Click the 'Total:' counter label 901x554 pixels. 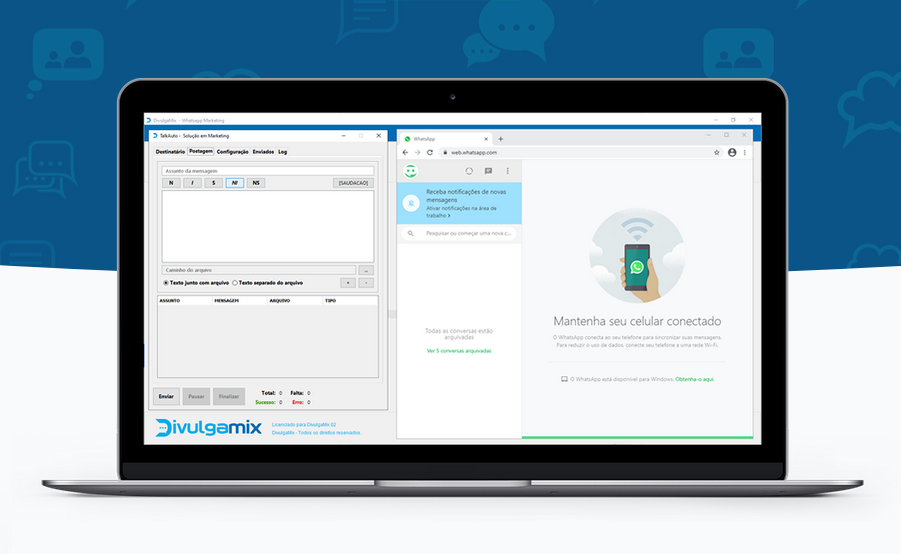click(x=268, y=393)
